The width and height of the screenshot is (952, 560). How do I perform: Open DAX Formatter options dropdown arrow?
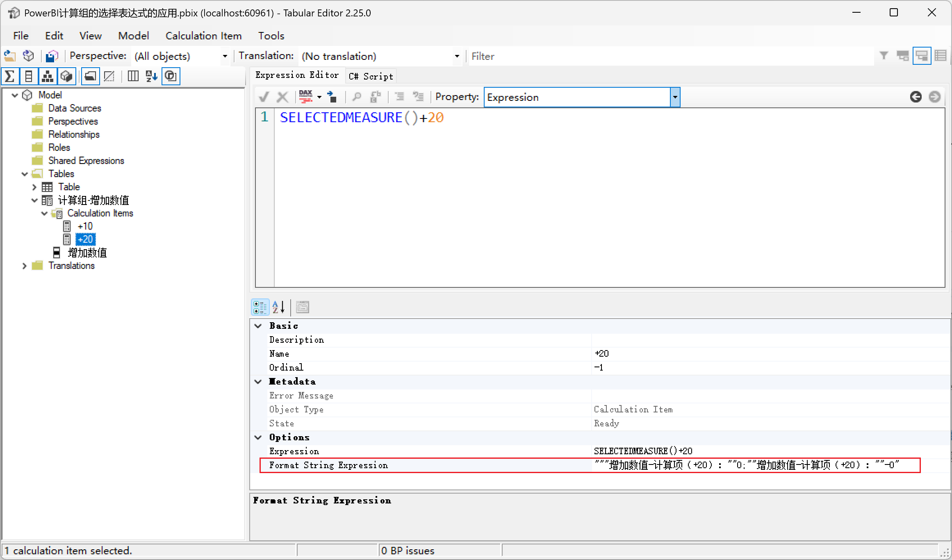319,97
